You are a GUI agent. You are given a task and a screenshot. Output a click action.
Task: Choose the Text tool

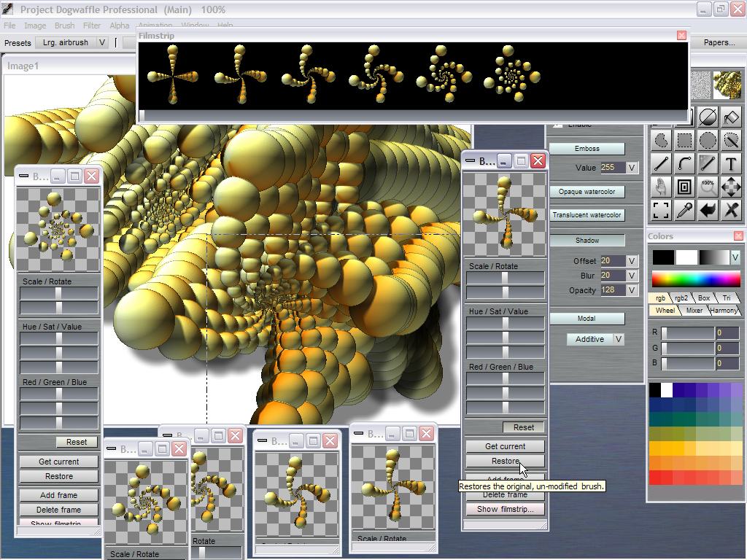731,163
